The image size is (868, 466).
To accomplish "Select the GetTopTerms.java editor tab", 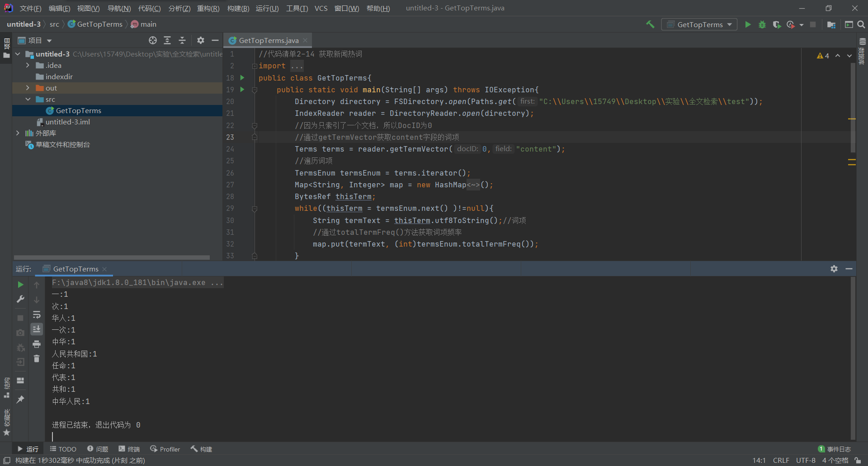I will coord(268,40).
